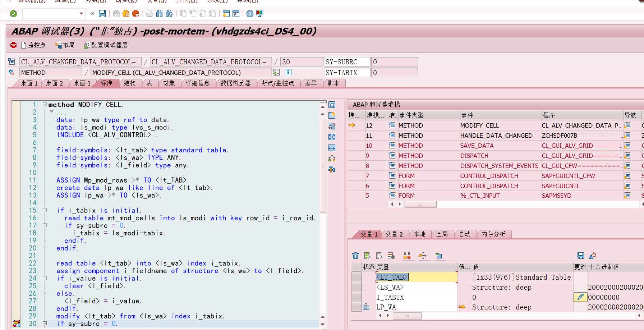Viewport: 644px width, 330px height.
Task: Click the breakpoint icon at line 30
Action: point(17,323)
